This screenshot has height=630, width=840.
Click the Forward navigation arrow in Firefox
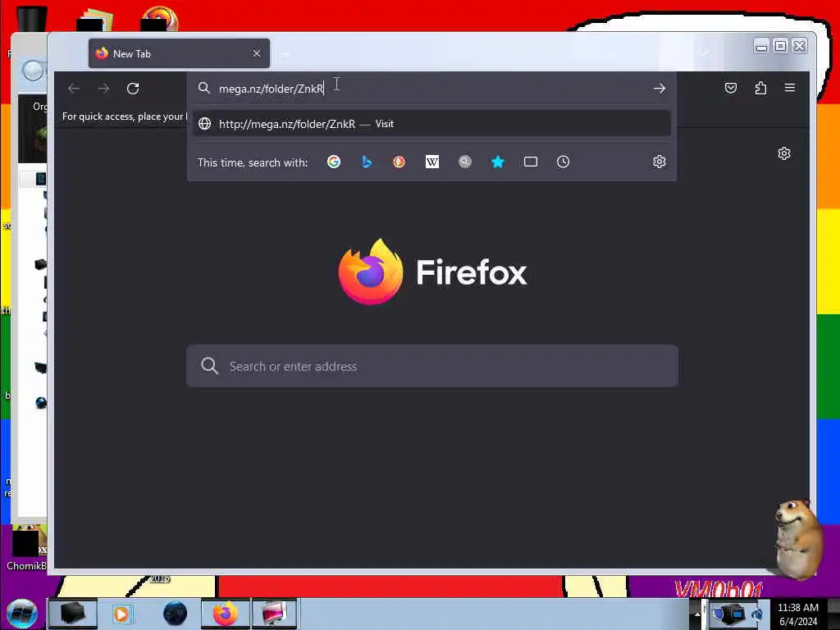[103, 89]
